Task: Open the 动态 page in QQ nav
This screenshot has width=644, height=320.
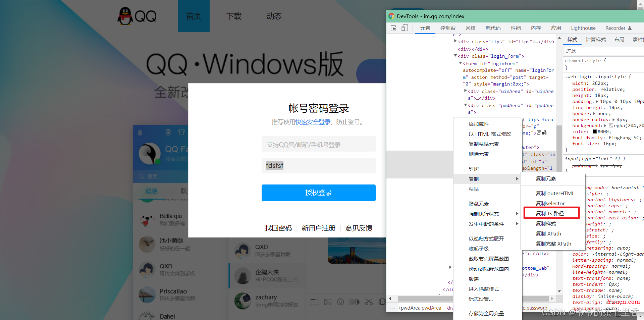Action: pyautogui.click(x=274, y=16)
